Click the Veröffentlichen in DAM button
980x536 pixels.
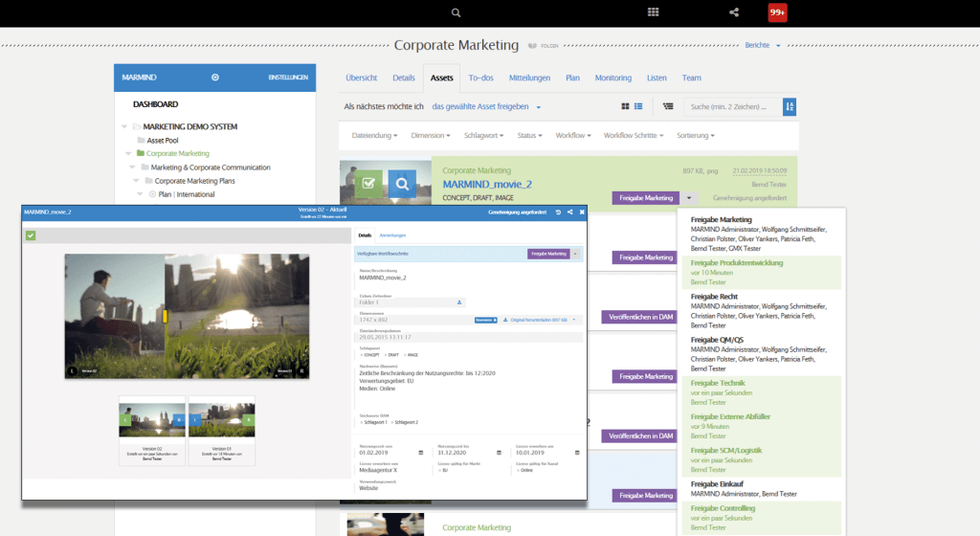(x=640, y=317)
